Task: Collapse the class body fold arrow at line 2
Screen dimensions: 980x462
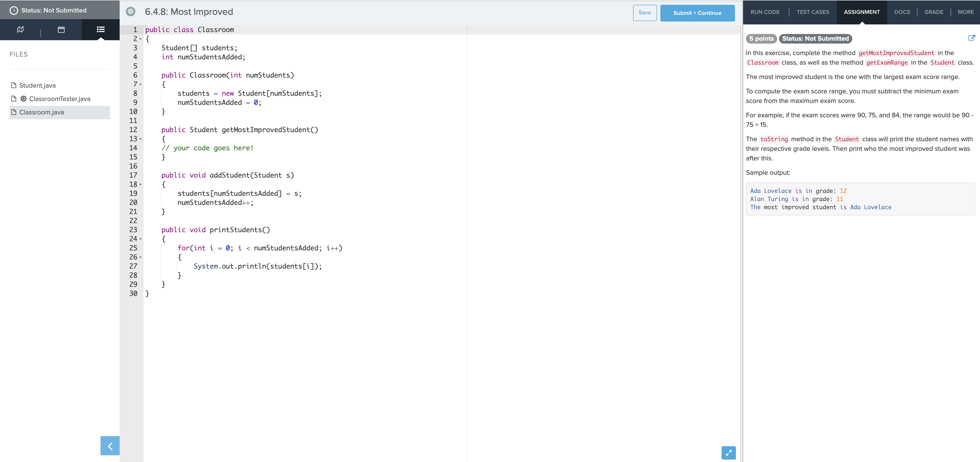Action: [x=140, y=39]
